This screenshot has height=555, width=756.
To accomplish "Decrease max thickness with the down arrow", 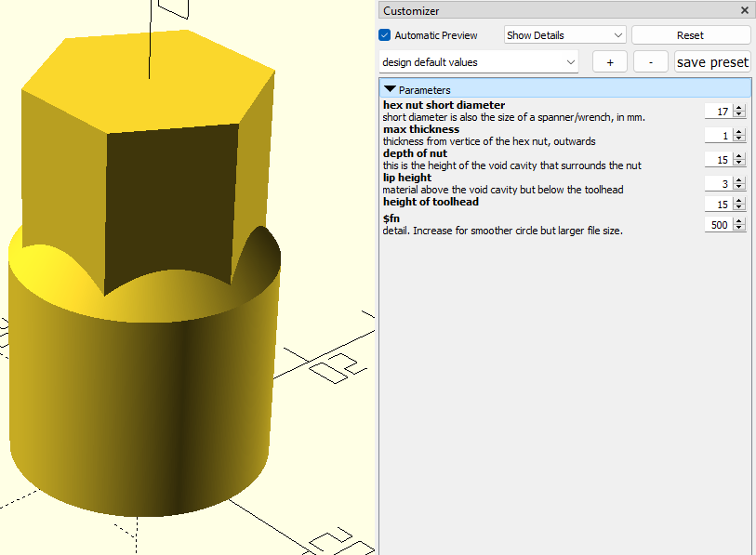I will (738, 139).
